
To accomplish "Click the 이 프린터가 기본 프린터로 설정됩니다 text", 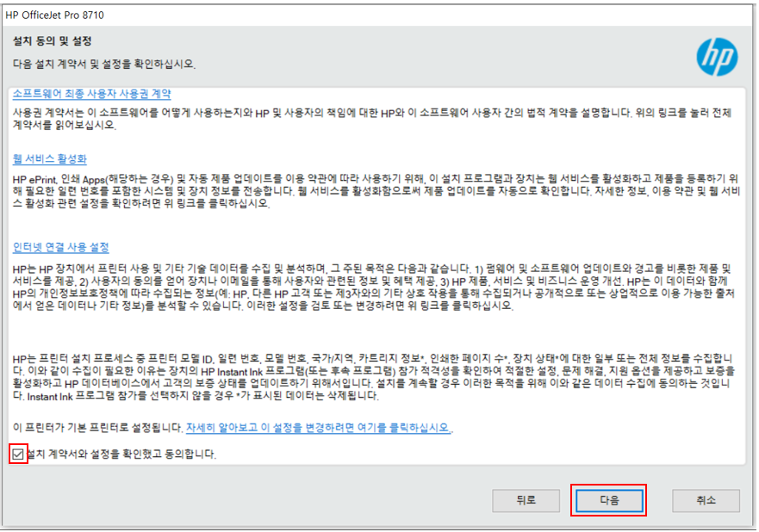I will coord(98,428).
